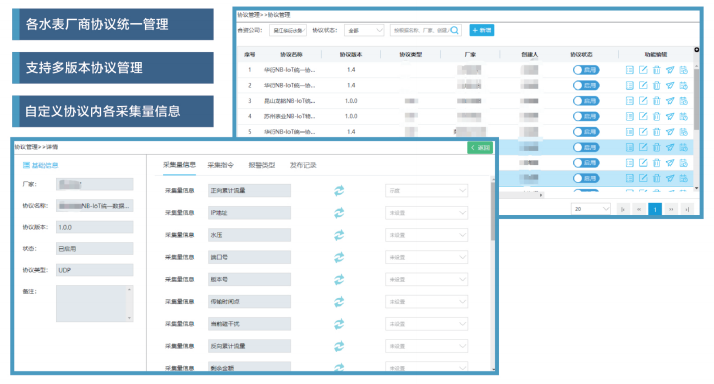
Task: Delete the protocol in row 5
Action: coord(657,132)
